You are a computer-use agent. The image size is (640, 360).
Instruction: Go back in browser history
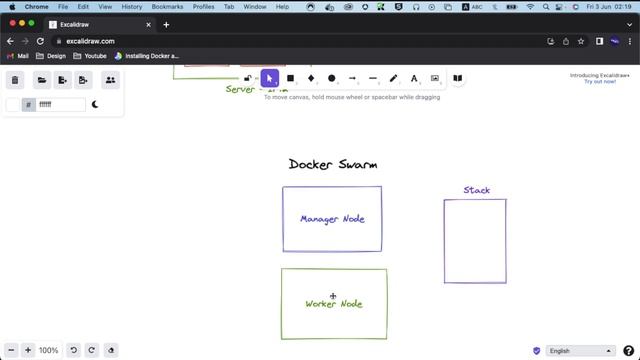(10, 41)
